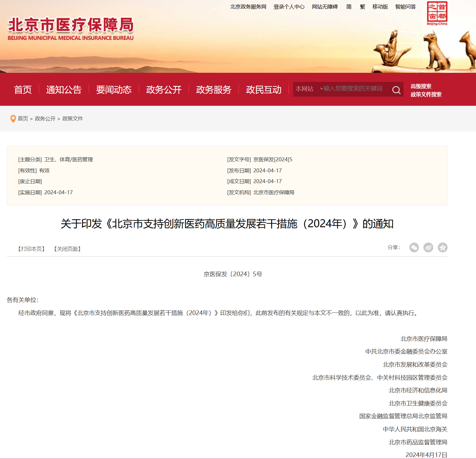The image size is (476, 459).
Task: Open 高级搜索 advanced search link
Action: [421, 86]
